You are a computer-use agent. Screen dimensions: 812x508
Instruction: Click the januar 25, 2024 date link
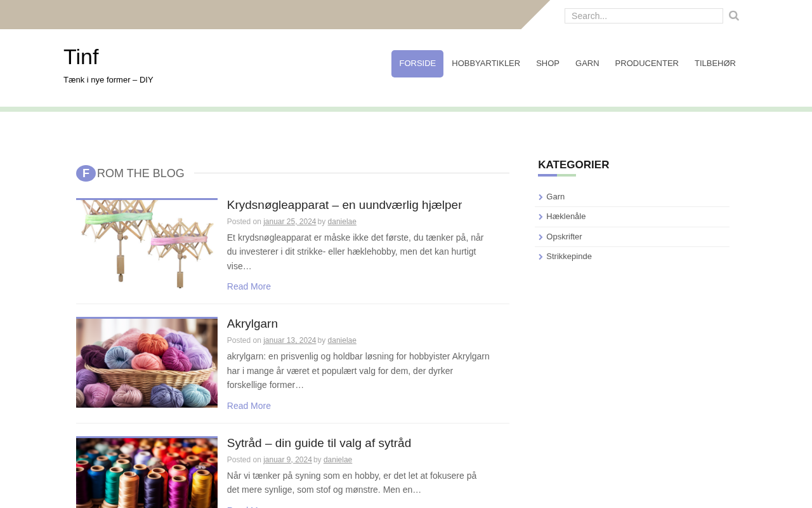pyautogui.click(x=289, y=222)
